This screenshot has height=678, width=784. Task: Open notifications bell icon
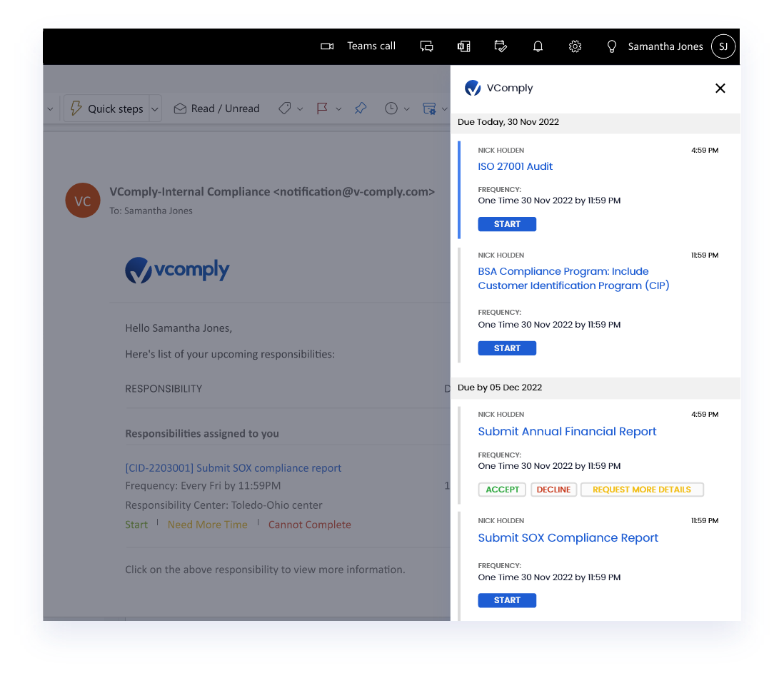click(x=538, y=46)
